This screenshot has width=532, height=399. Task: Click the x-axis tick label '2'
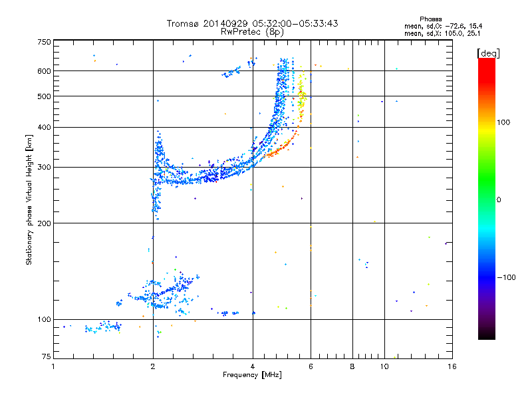click(x=153, y=366)
